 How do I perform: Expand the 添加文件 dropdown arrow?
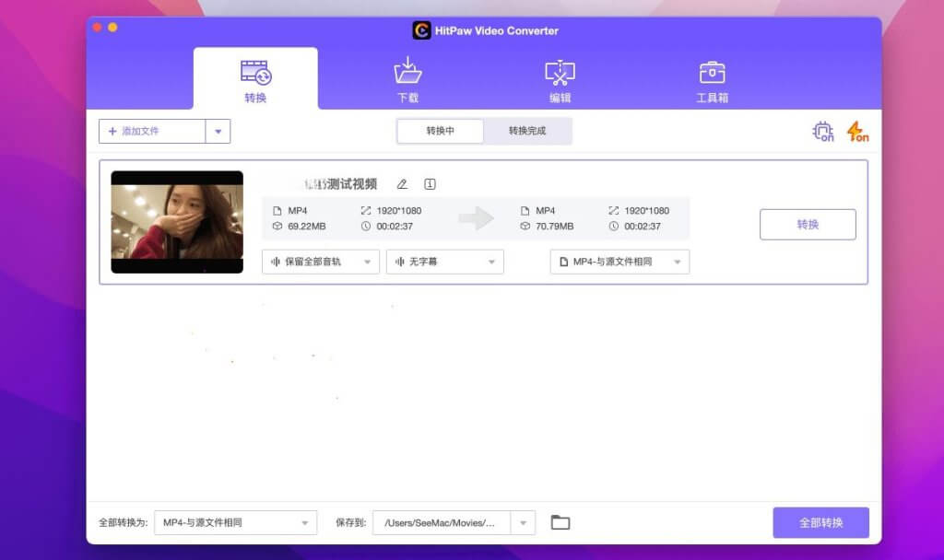(218, 132)
